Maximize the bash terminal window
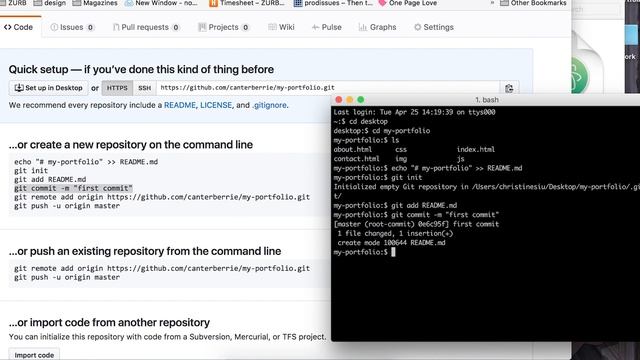640x360 pixels. point(361,100)
